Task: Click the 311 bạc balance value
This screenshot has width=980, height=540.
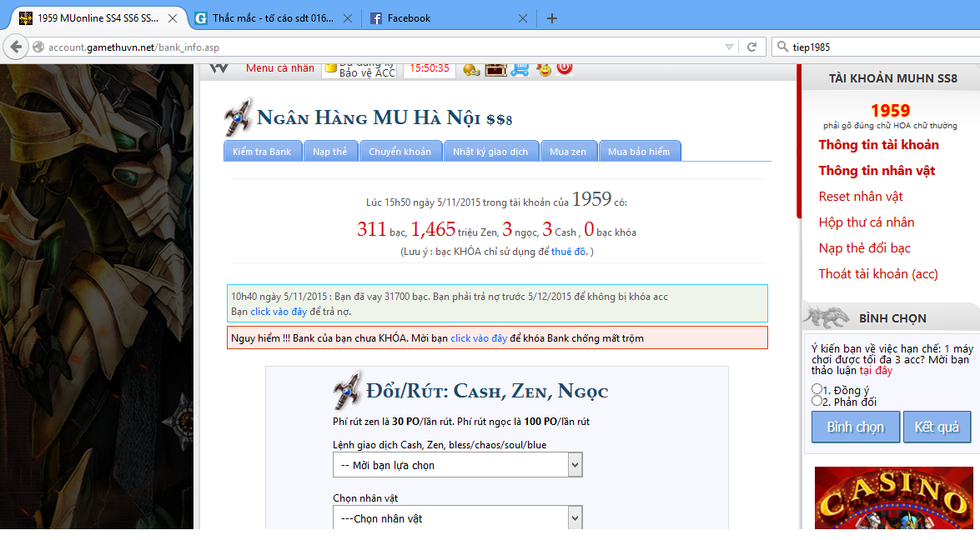Action: coord(372,229)
